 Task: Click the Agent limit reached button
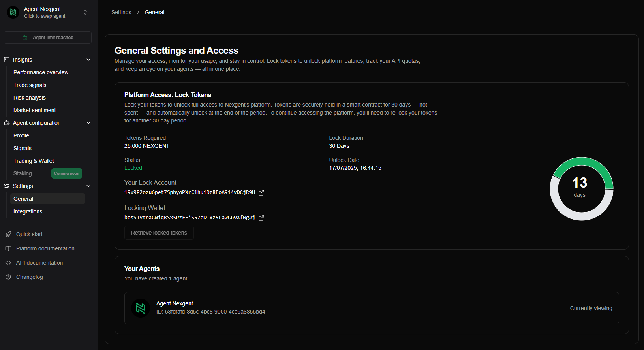click(47, 38)
